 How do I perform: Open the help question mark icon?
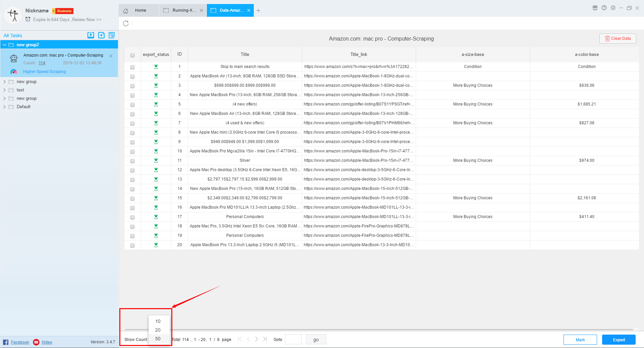pyautogui.click(x=604, y=8)
